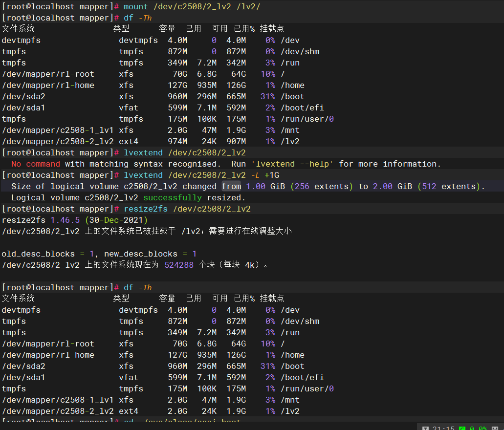
Task: Click the '-L' option of lvextend
Action: point(255,175)
